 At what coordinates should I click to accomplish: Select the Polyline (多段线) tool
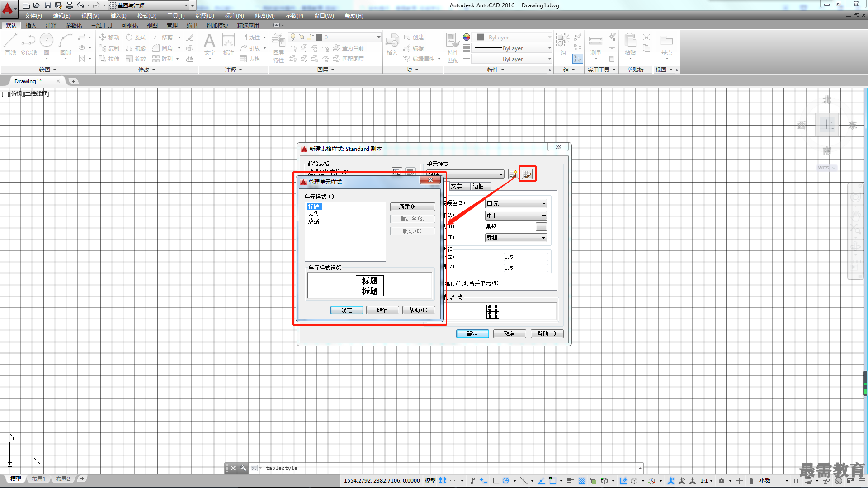28,44
